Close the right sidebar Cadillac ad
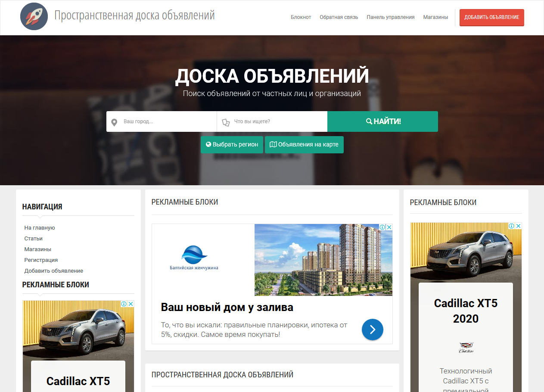 519,226
